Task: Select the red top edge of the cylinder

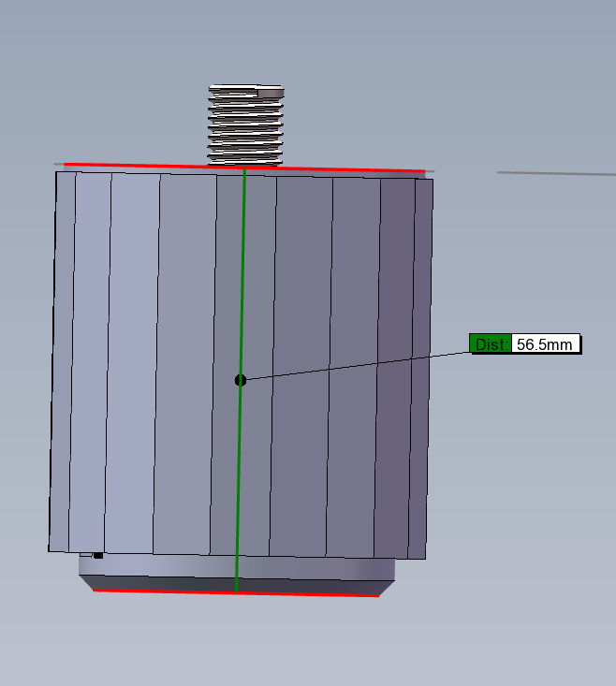Action: (x=244, y=168)
